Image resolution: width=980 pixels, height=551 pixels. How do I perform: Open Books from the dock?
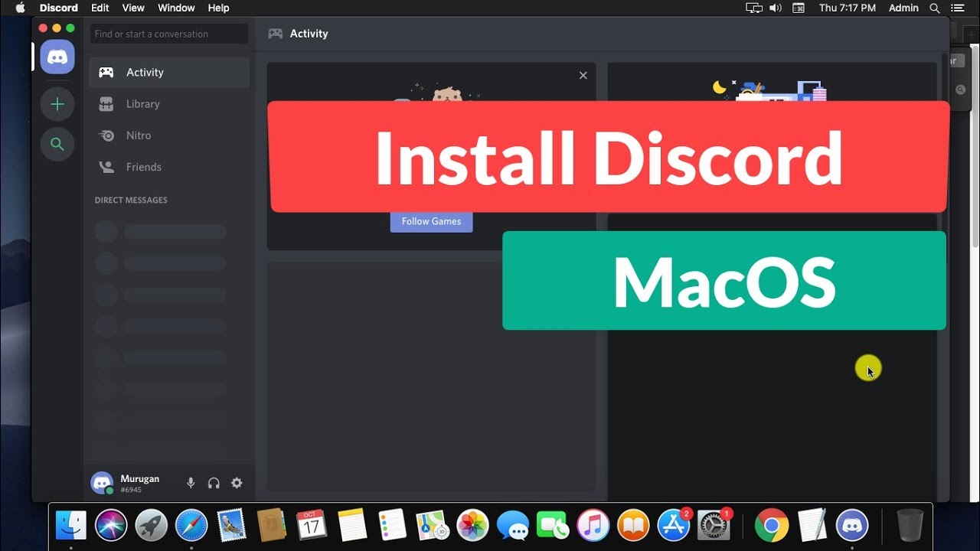coord(633,526)
